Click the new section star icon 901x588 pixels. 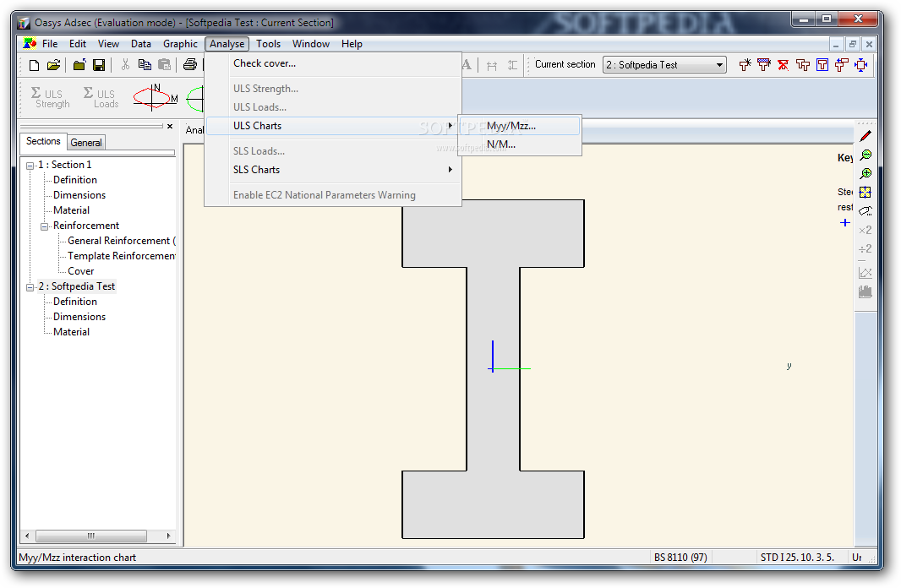pos(745,65)
